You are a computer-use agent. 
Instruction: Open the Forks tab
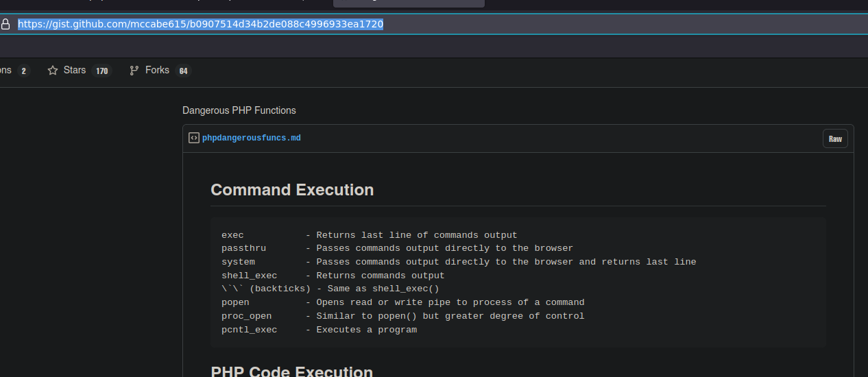[160, 71]
